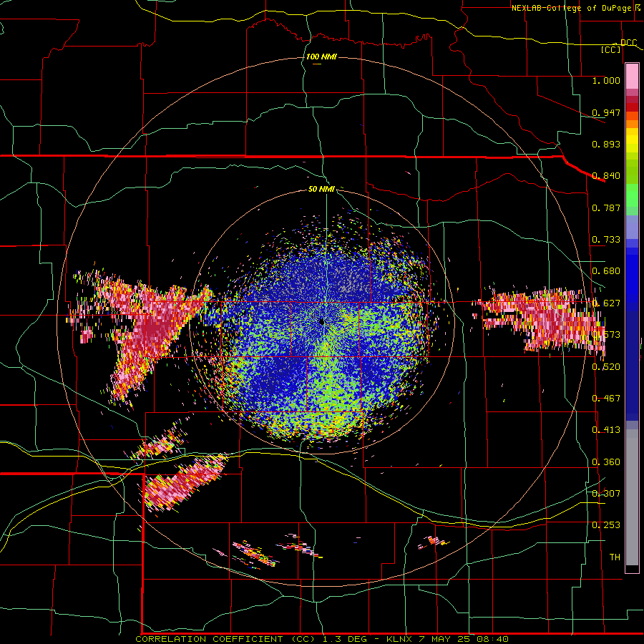Viewport: 644px width, 644px height.
Task: Click the 50 NMI range ring label
Action: (321, 190)
